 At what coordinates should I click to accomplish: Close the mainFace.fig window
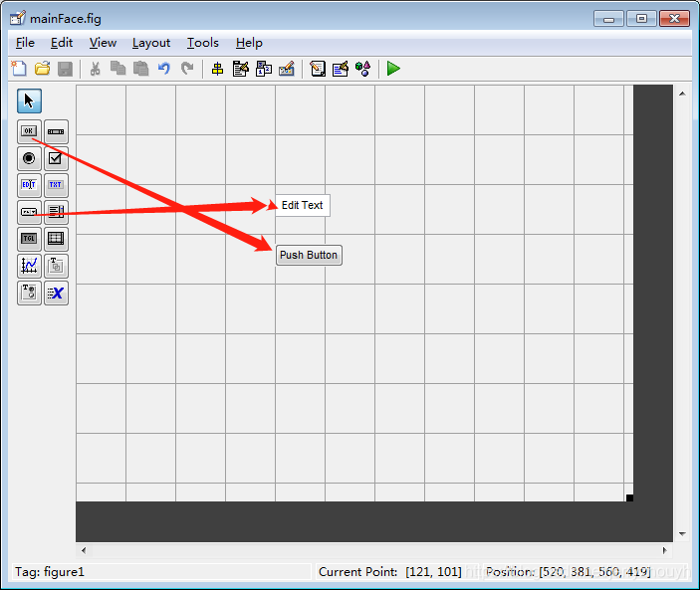point(674,19)
